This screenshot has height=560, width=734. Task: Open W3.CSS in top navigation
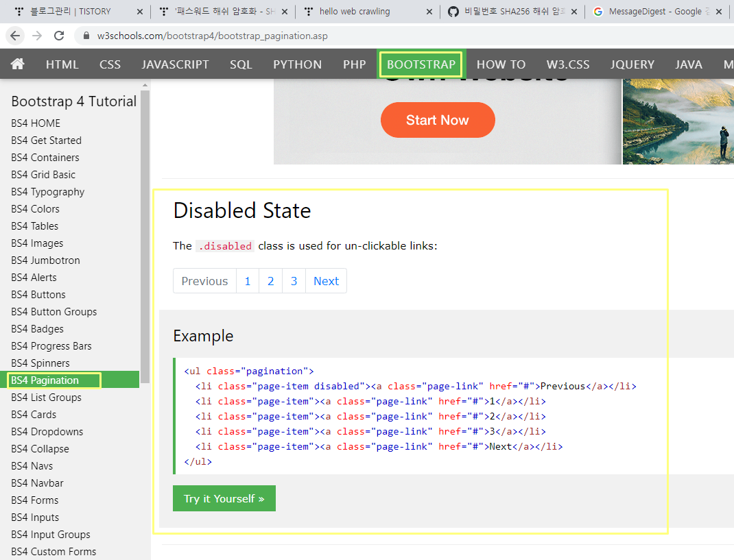(568, 64)
